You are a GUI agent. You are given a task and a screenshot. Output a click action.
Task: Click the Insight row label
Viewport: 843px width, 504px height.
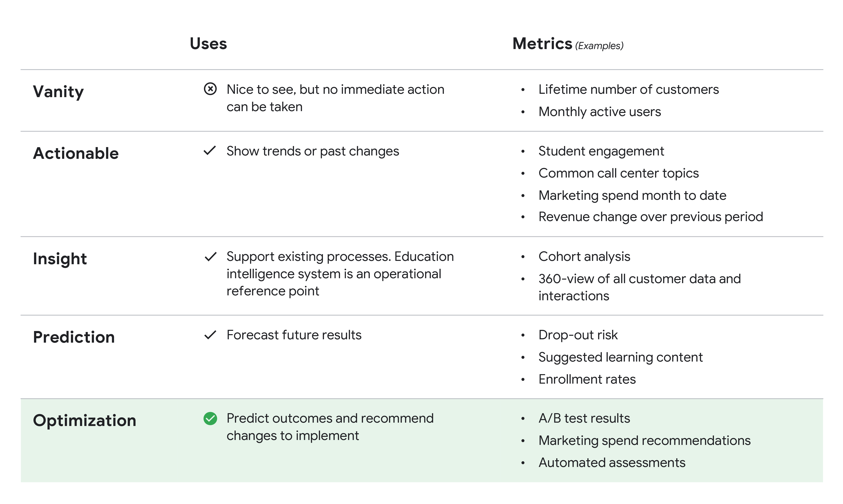tap(60, 259)
